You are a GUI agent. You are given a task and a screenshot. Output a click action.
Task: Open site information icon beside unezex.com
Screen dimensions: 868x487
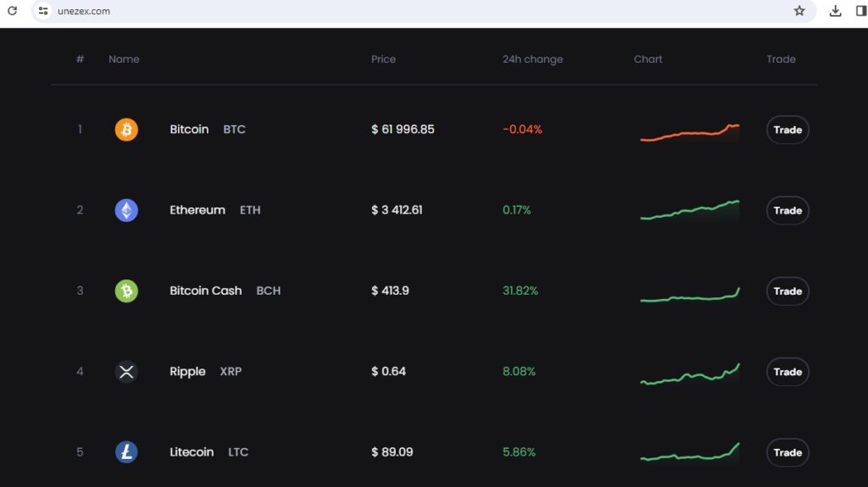(43, 10)
